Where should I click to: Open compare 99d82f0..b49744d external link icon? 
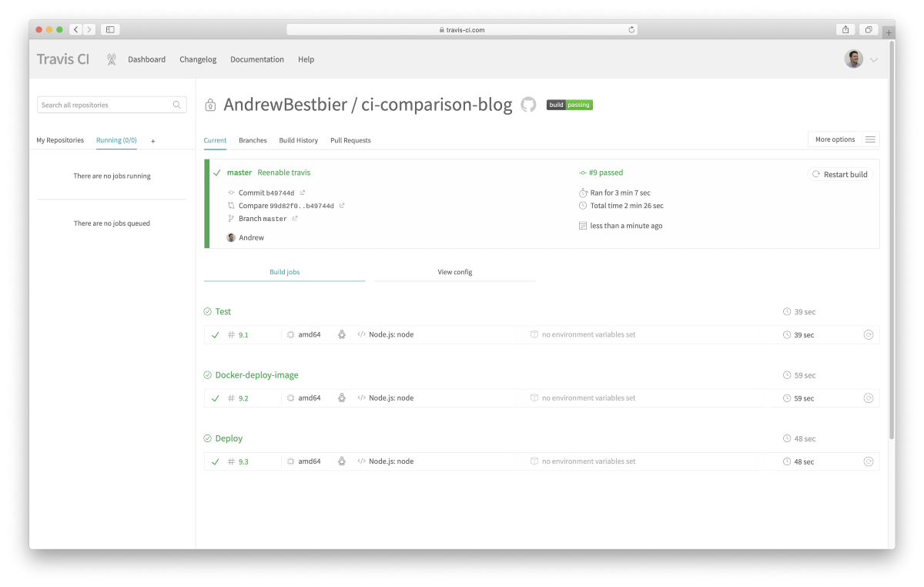tap(342, 206)
